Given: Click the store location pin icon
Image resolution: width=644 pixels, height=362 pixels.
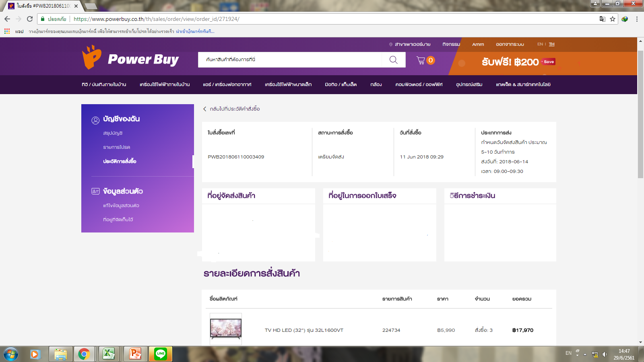Looking at the screenshot, I should [390, 44].
